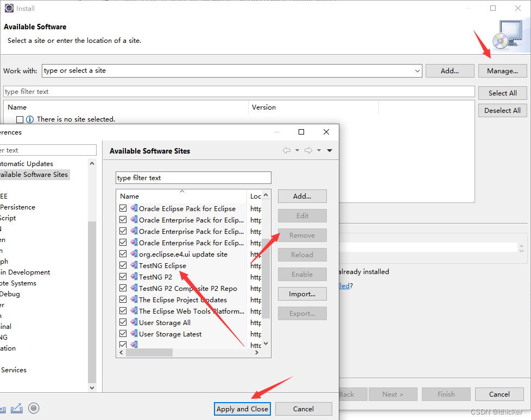Click preferences tree scroll down arrow

point(92,388)
